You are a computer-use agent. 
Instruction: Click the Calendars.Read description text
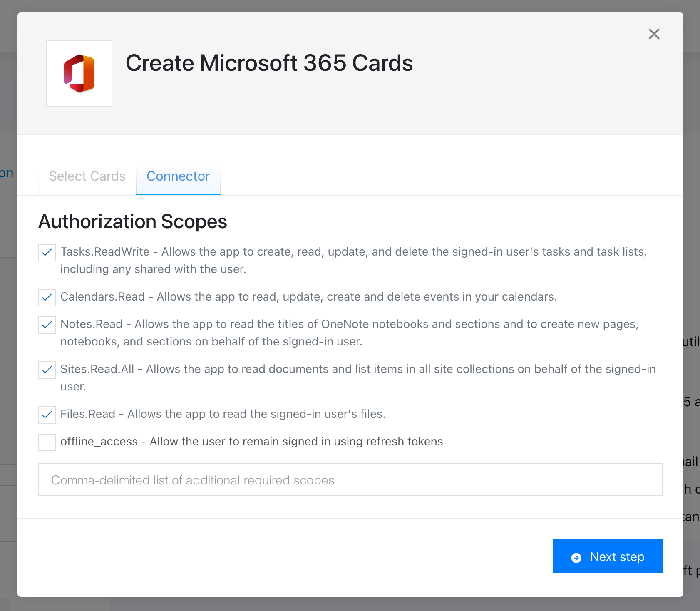click(x=308, y=296)
